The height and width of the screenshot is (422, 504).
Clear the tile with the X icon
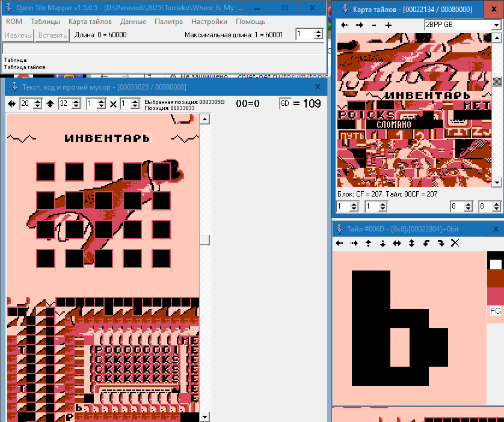tap(455, 243)
